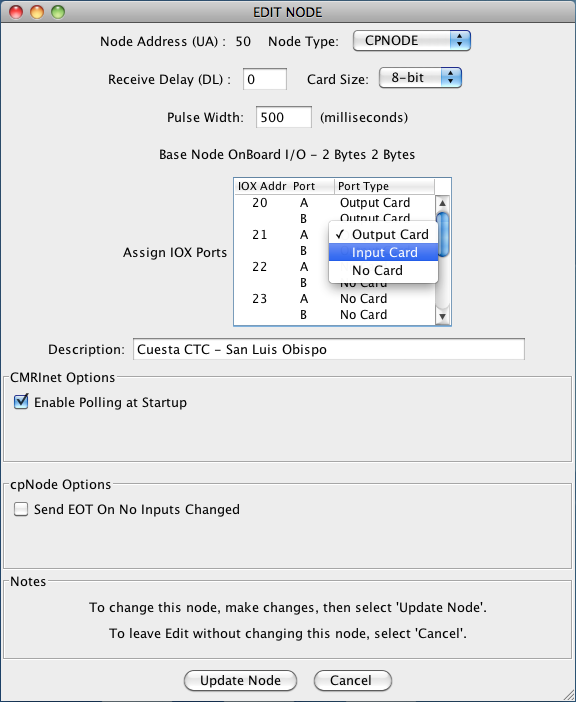Viewport: 576px width, 702px height.
Task: Click the green zoom window button
Action: click(58, 12)
